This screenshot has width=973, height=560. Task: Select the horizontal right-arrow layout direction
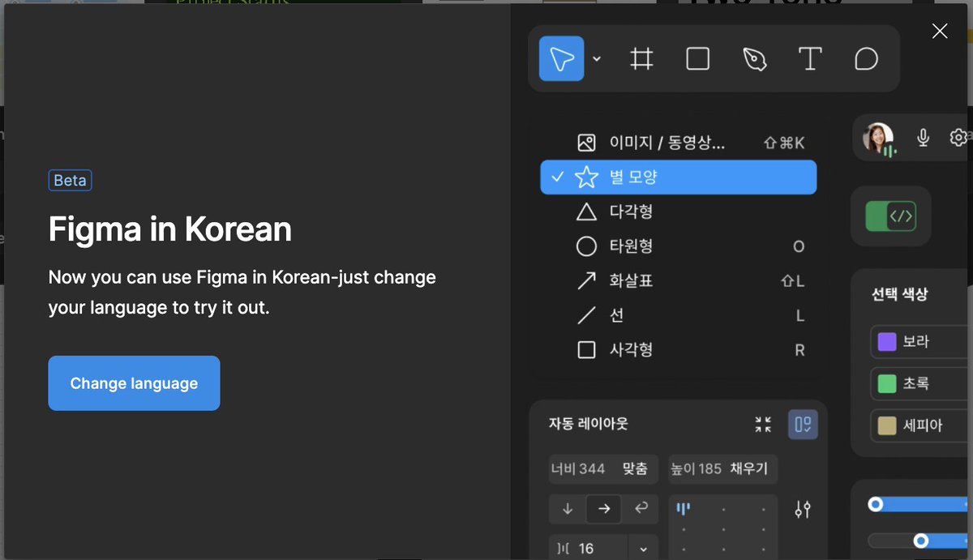click(604, 509)
